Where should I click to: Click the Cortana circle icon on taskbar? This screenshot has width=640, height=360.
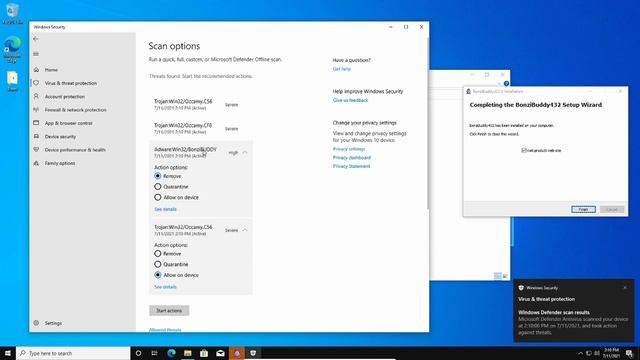(x=138, y=353)
